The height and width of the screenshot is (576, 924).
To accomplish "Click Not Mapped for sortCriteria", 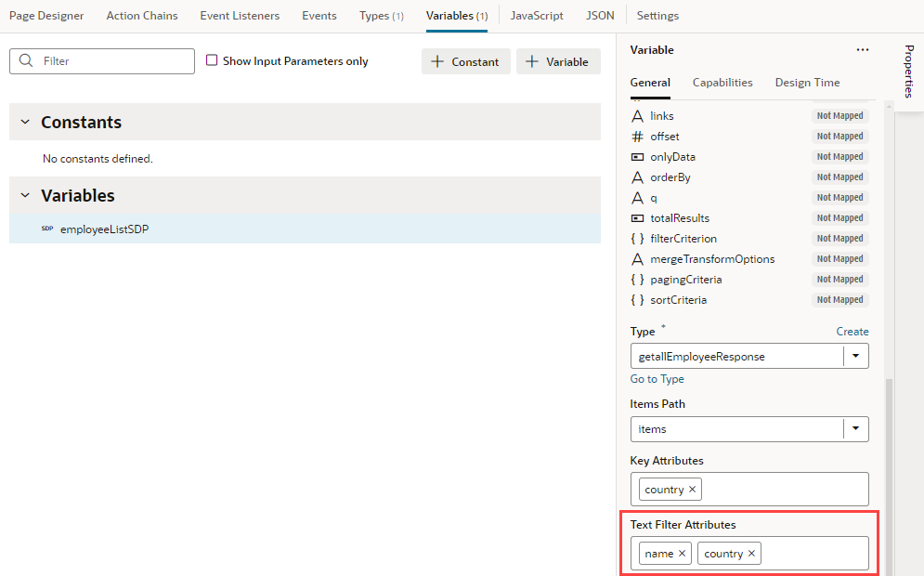I will pyautogui.click(x=839, y=300).
